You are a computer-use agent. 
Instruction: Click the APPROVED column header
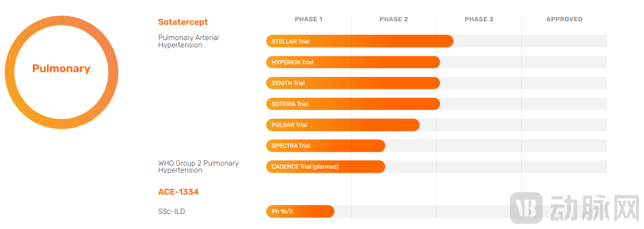564,19
